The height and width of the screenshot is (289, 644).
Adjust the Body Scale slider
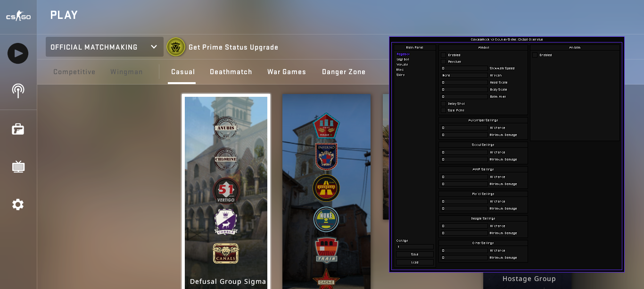pyautogui.click(x=464, y=90)
